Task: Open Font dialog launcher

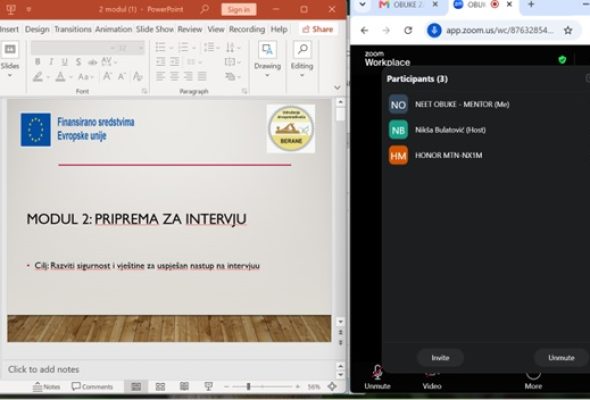Action: 144,91
